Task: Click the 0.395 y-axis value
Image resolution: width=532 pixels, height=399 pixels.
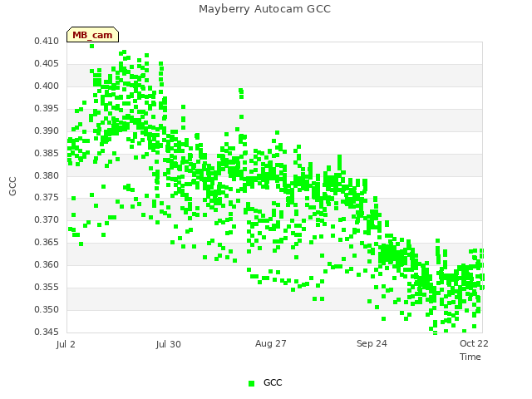Action: pos(47,108)
